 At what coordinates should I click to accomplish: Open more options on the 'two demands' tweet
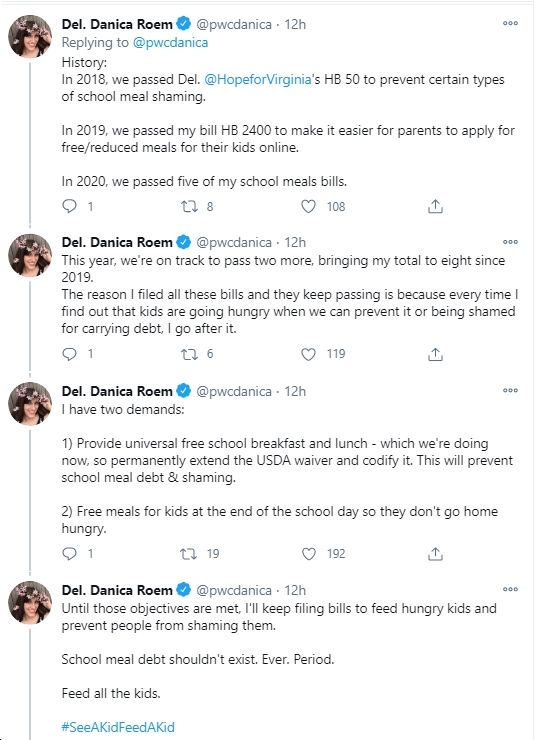click(x=510, y=390)
